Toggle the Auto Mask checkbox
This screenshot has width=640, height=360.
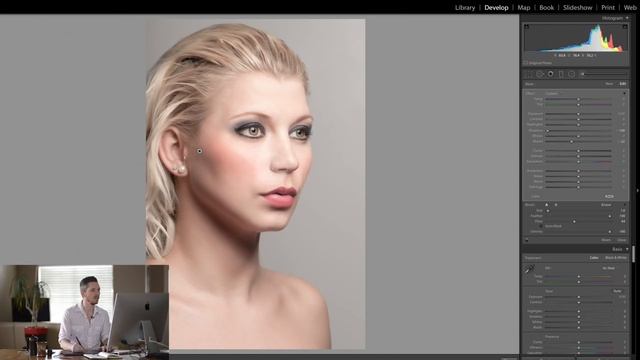coord(541,226)
